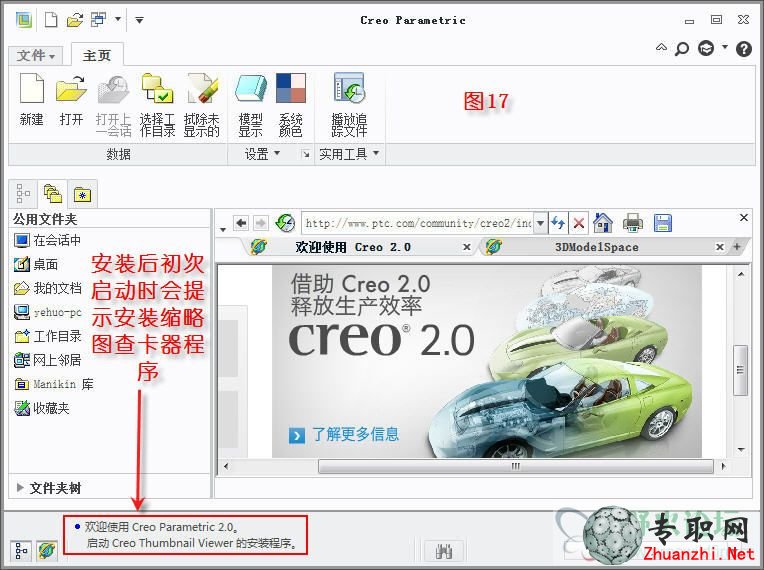Image resolution: width=764 pixels, height=570 pixels.
Task: Open windows switch dropdown arrow
Action: pos(117,19)
